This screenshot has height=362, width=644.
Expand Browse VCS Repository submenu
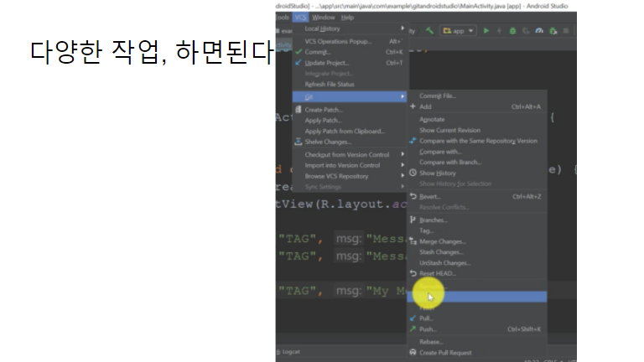(350, 176)
